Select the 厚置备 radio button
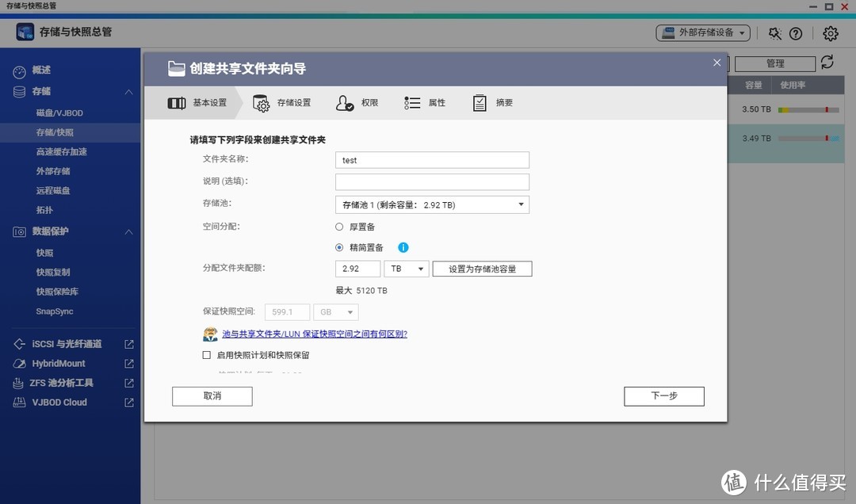The width and height of the screenshot is (856, 504). pyautogui.click(x=340, y=227)
